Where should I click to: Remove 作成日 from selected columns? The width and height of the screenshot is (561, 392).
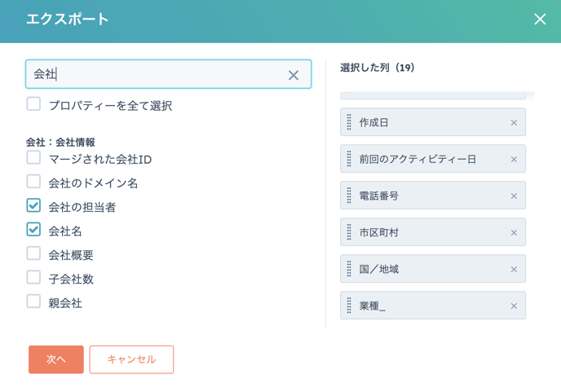tap(514, 123)
